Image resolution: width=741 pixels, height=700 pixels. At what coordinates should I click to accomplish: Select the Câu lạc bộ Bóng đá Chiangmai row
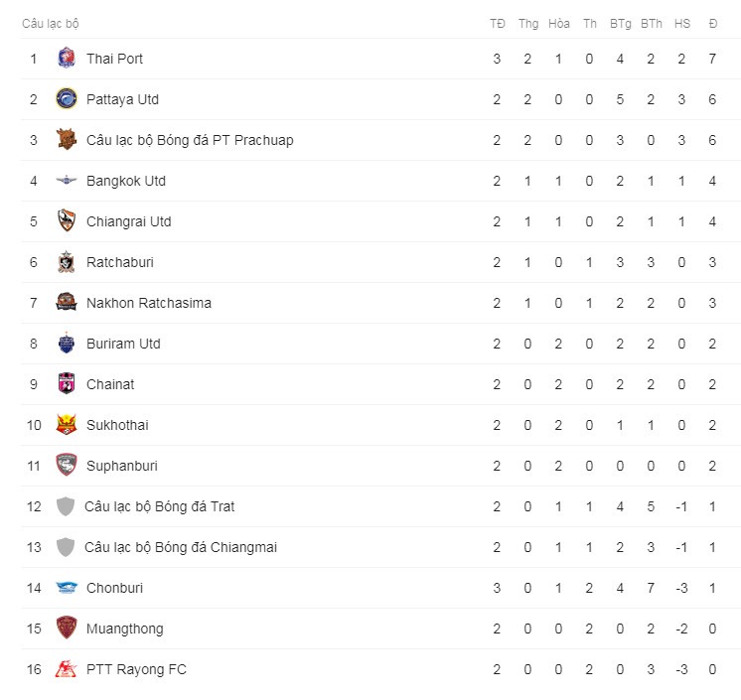[x=380, y=547]
